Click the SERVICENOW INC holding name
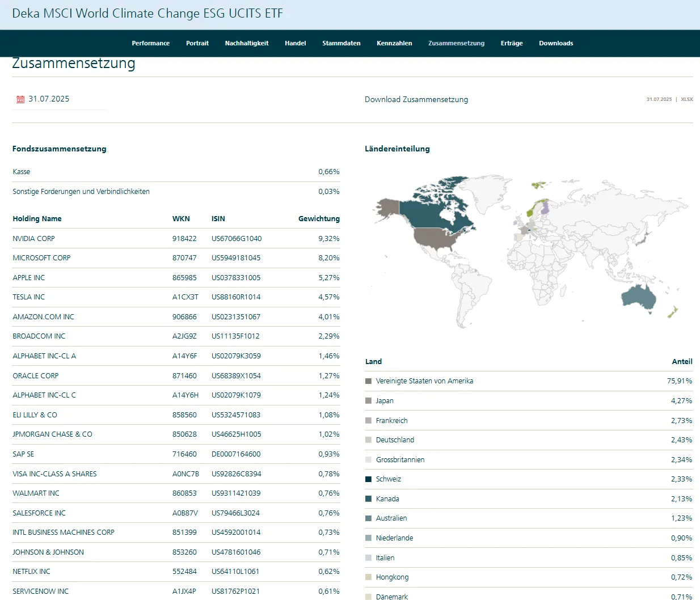Image resolution: width=700 pixels, height=600 pixels. point(40,591)
